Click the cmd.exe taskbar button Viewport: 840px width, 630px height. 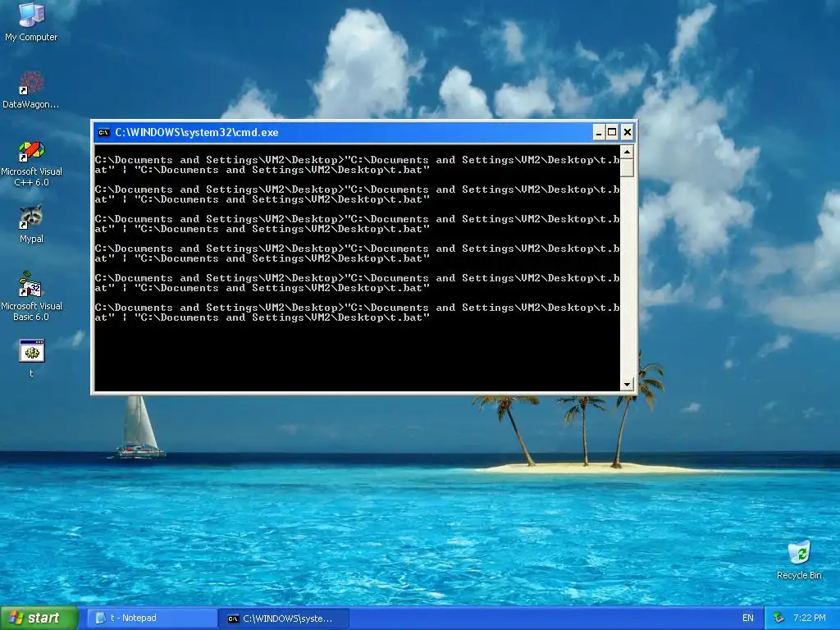point(284,619)
